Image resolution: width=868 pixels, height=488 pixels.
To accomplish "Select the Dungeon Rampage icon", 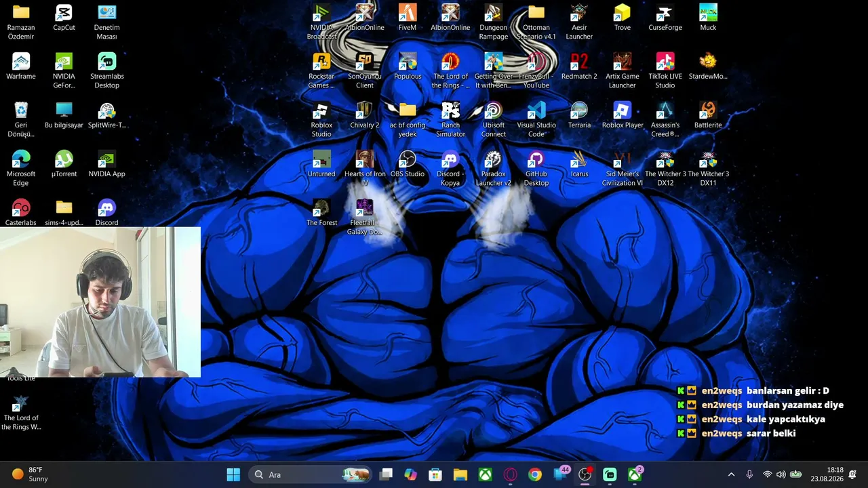I will click(x=493, y=22).
